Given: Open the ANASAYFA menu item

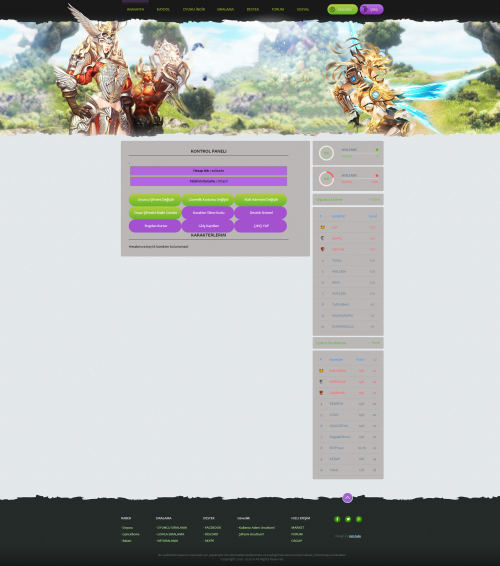Looking at the screenshot, I should 135,9.
